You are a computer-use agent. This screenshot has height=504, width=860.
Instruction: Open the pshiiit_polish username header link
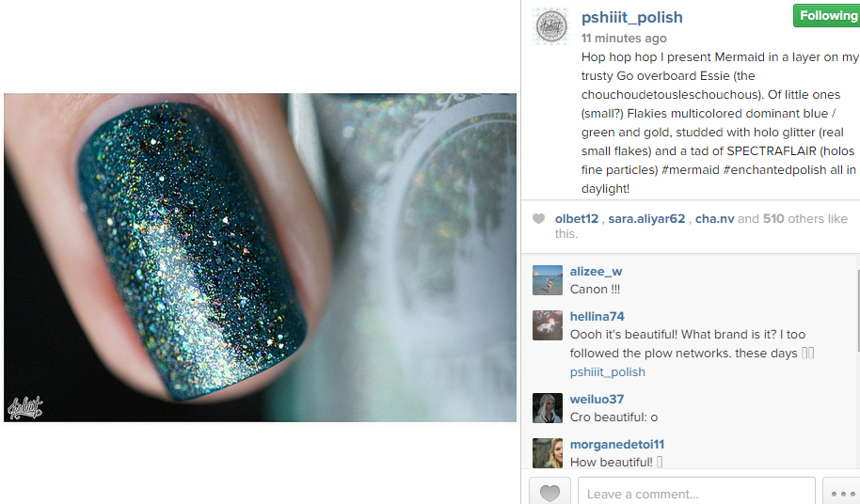click(632, 18)
